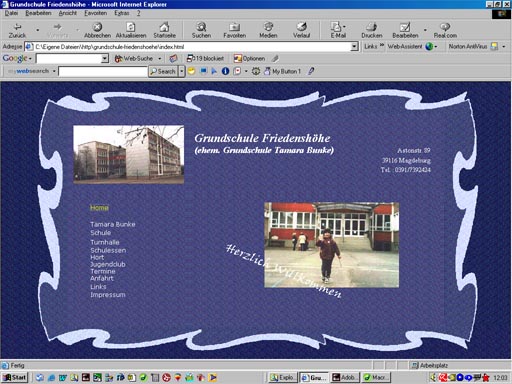This screenshot has height=384, width=512.
Task: Open the Favoriten panel
Action: coord(234,30)
